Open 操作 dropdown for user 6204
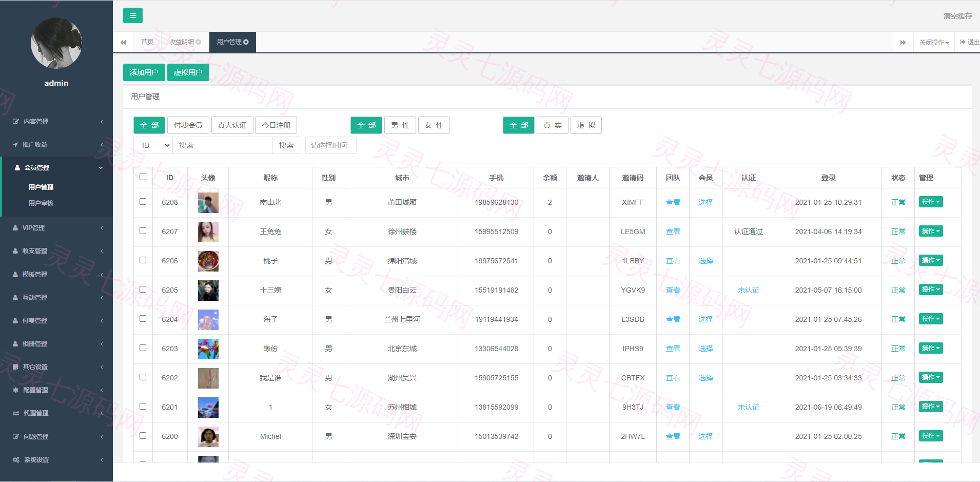 click(931, 319)
